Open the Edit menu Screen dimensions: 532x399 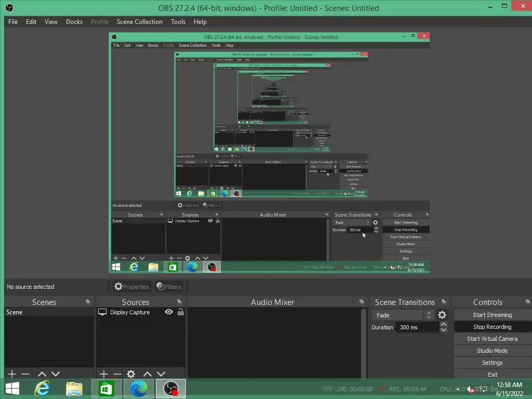(31, 22)
